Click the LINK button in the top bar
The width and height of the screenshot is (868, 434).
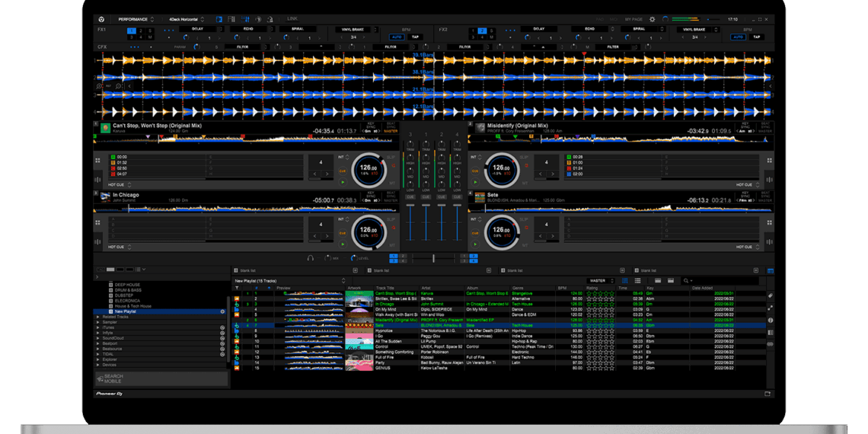[292, 18]
